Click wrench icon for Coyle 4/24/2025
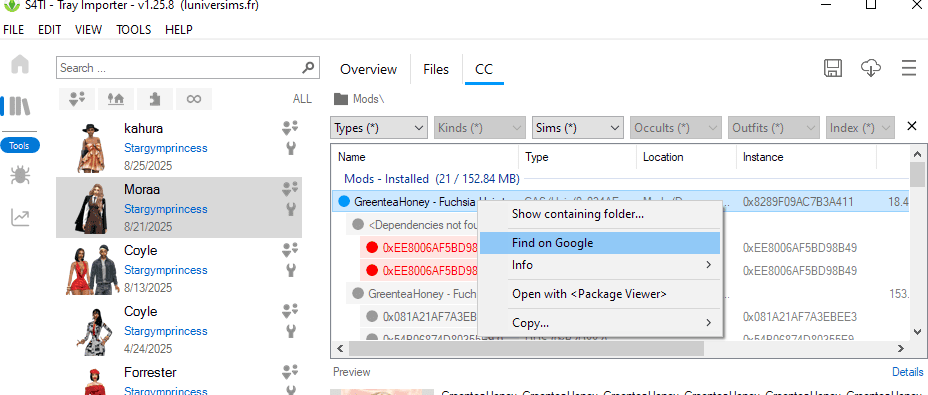Screen dimensions: 928x395 (x=291, y=330)
